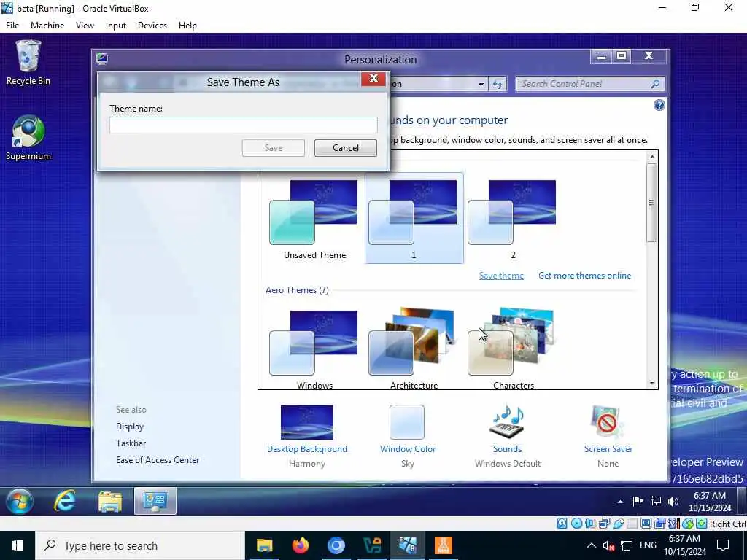Show hidden host tray icons chevron
Viewport: 747px width, 560px height.
tap(591, 545)
